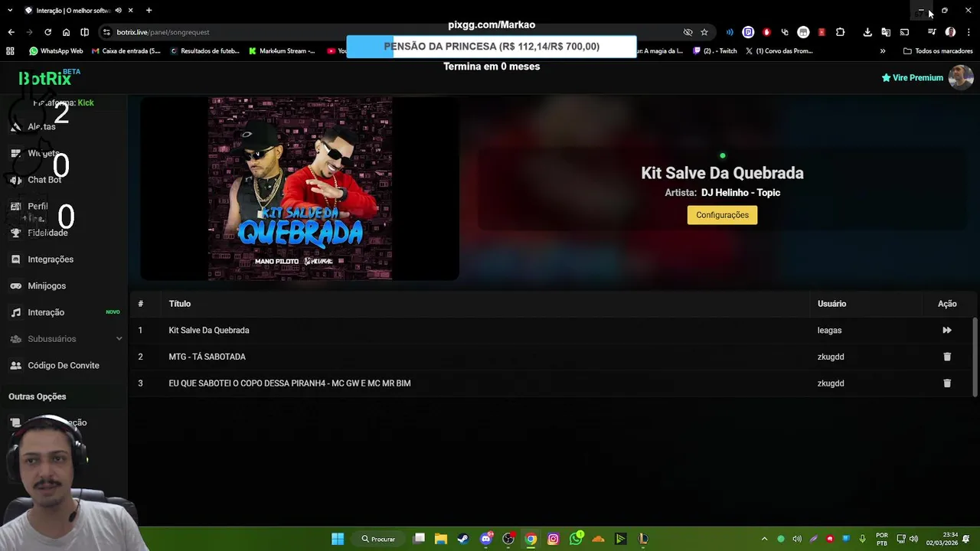Open WhatsApp Web bookmark
980x551 pixels.
56,51
